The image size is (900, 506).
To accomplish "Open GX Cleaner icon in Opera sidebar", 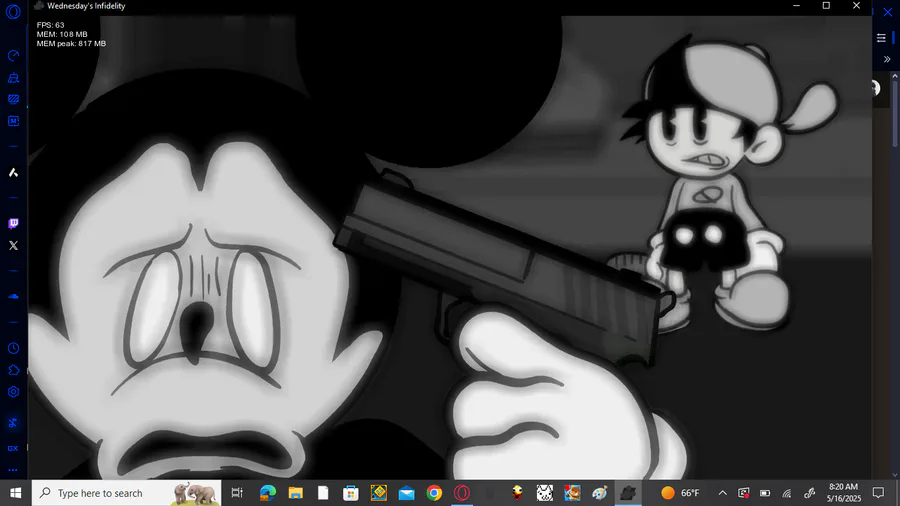I will 13,77.
